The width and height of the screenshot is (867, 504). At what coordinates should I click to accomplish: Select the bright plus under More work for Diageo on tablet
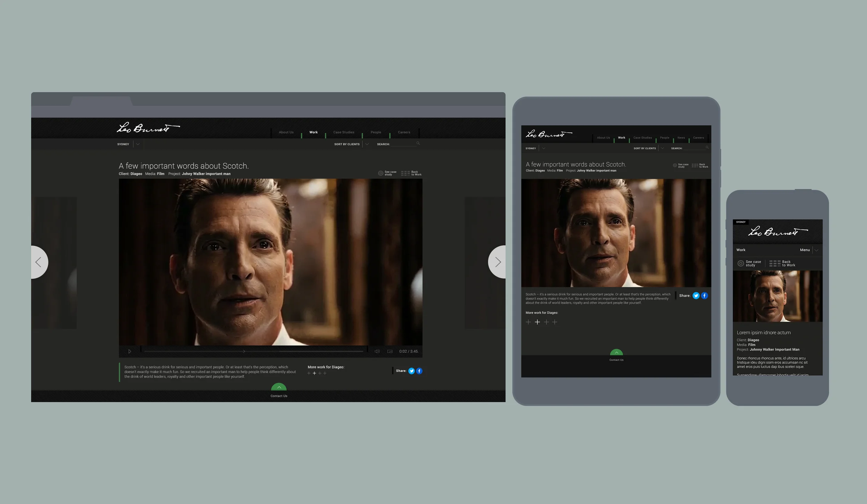tap(537, 322)
